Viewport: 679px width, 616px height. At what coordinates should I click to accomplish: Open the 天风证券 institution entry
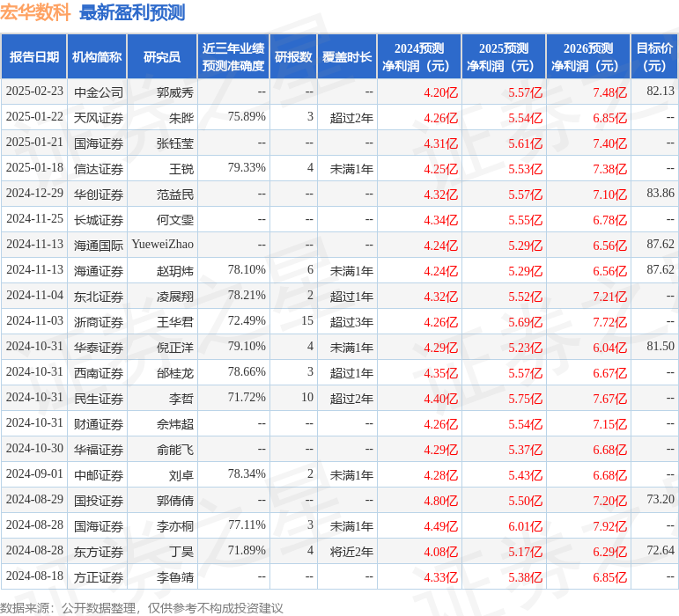click(x=99, y=117)
